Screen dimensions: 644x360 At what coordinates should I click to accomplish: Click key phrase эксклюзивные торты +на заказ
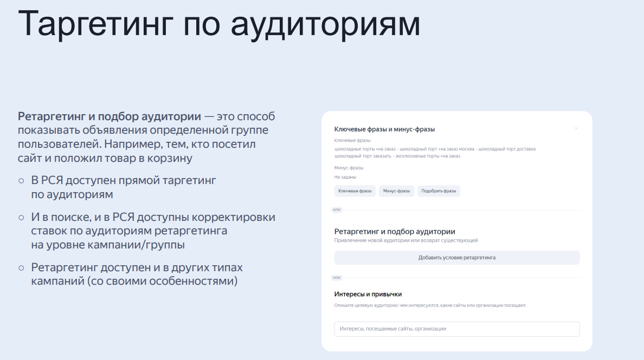point(428,156)
